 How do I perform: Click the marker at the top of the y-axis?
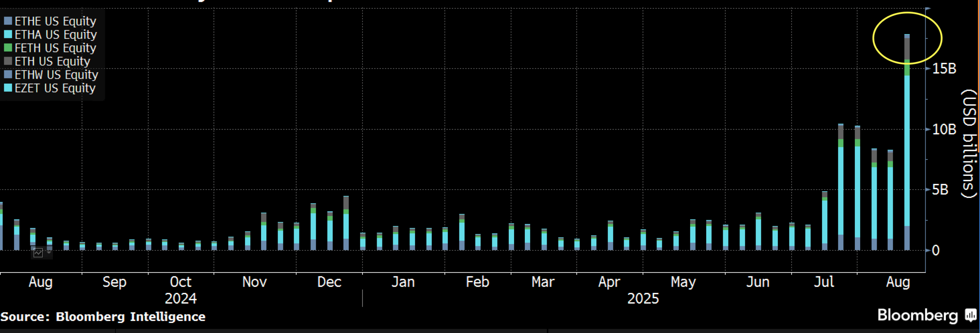[928, 8]
